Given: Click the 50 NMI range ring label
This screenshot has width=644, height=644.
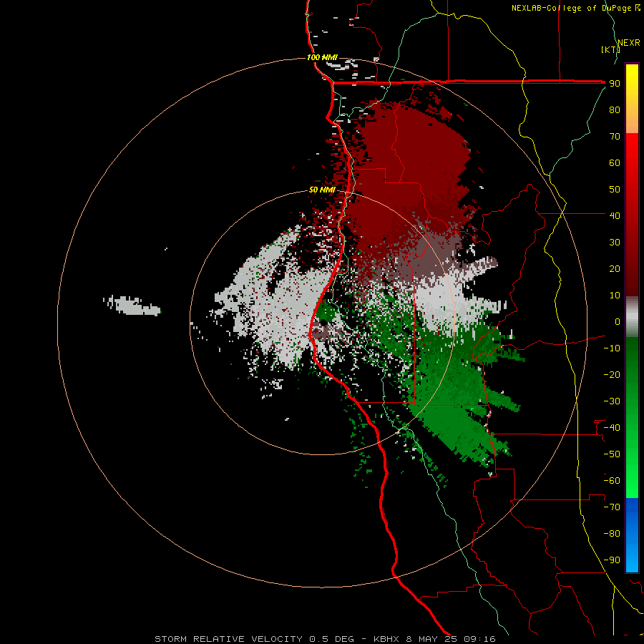Looking at the screenshot, I should tap(322, 190).
